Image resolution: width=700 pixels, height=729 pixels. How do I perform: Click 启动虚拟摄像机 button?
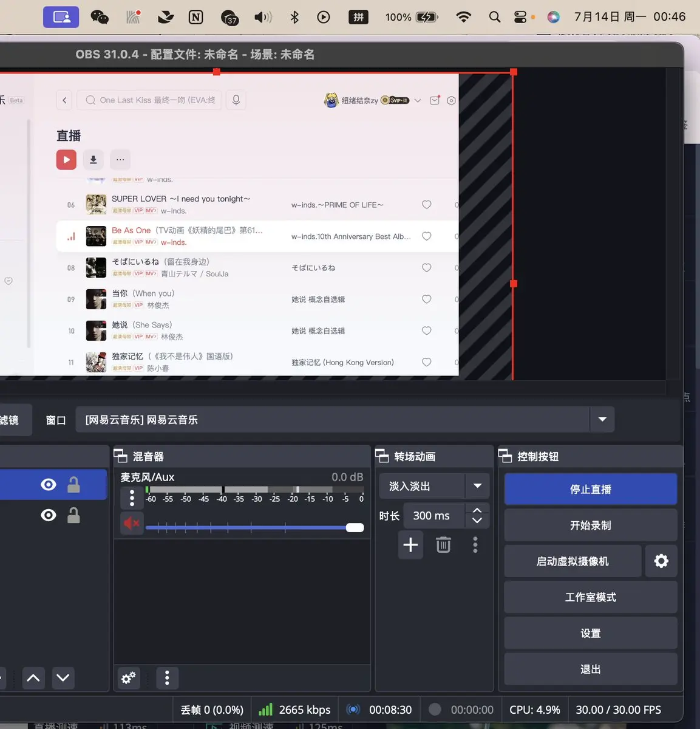click(573, 561)
